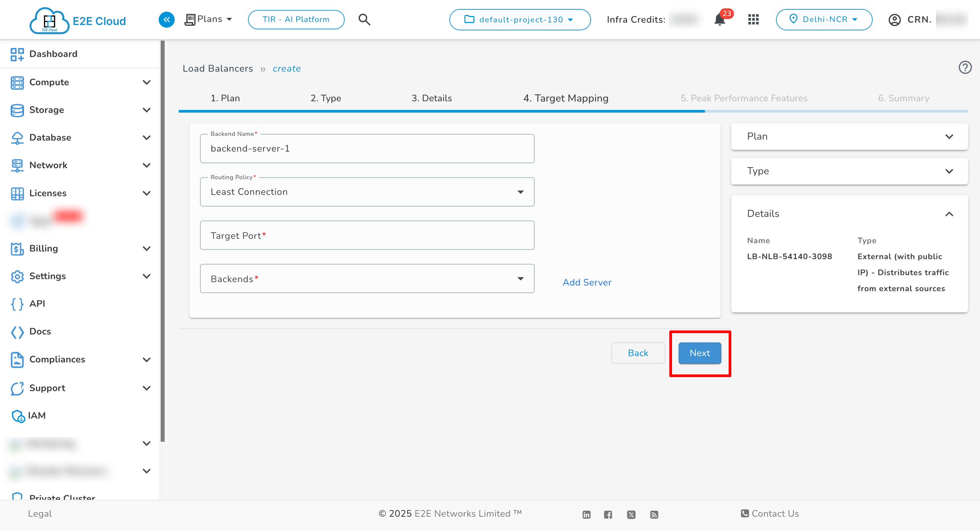Click the help question mark icon
Viewport: 980px width, 531px height.
[x=964, y=68]
